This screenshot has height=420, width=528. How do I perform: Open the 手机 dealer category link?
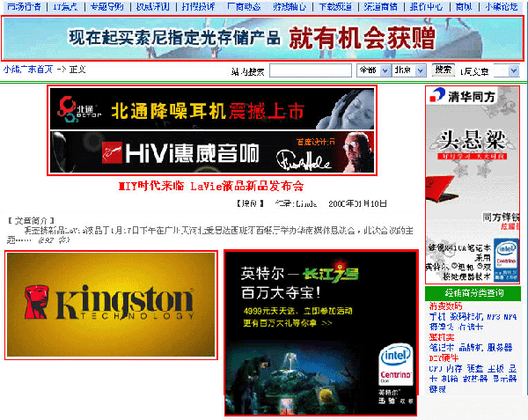(x=437, y=317)
